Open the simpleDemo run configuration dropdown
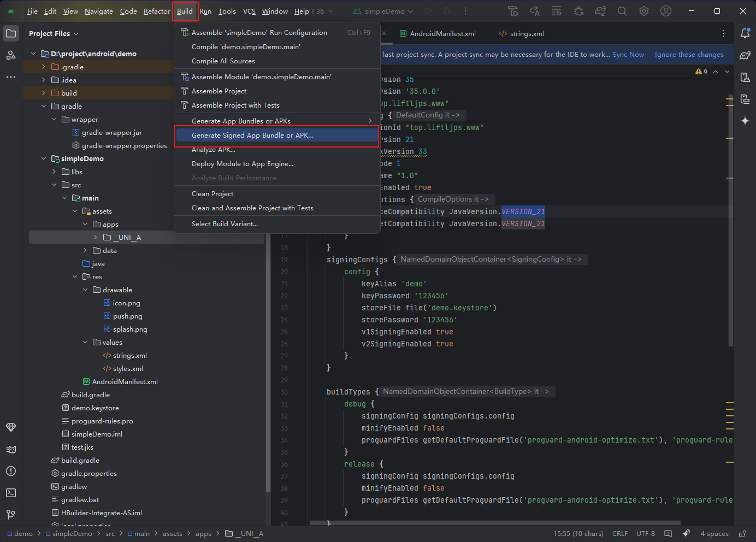 383,11
